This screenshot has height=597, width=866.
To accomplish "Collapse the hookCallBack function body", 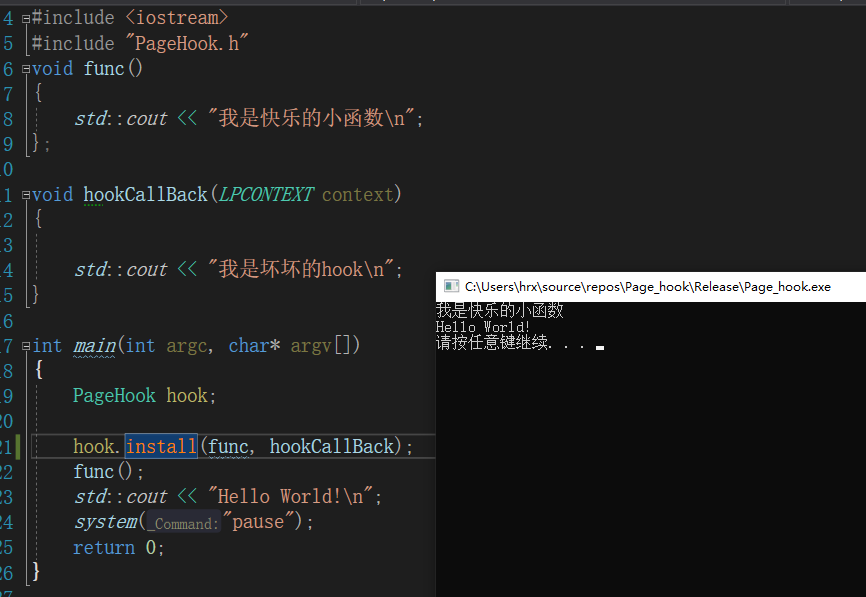I will pyautogui.click(x=26, y=195).
